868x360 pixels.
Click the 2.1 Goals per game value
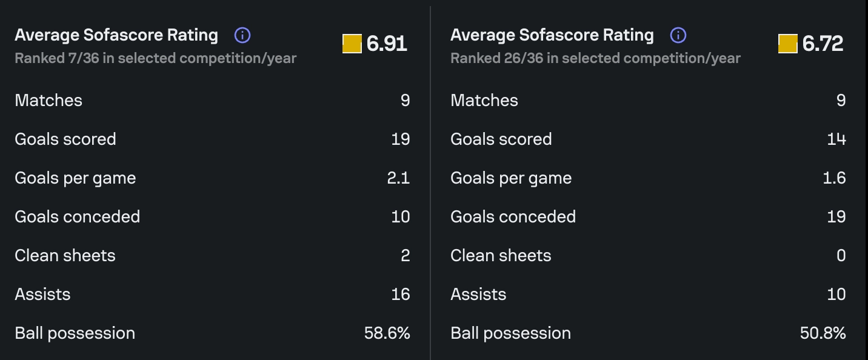[x=398, y=178]
